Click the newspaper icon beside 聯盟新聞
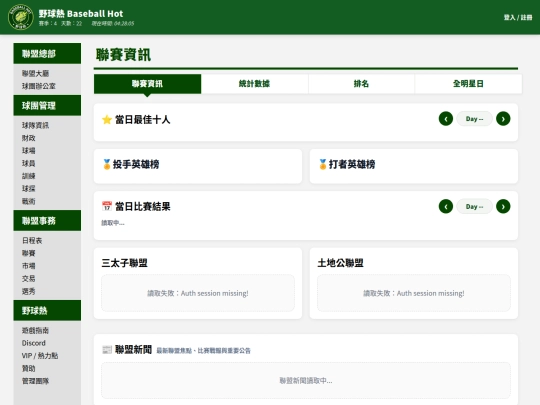The width and height of the screenshot is (540, 405). click(107, 350)
